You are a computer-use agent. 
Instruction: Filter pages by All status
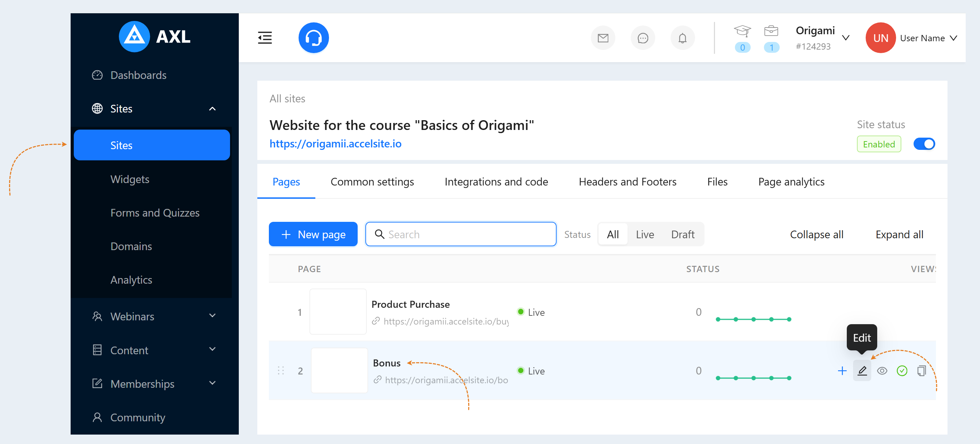(x=613, y=234)
